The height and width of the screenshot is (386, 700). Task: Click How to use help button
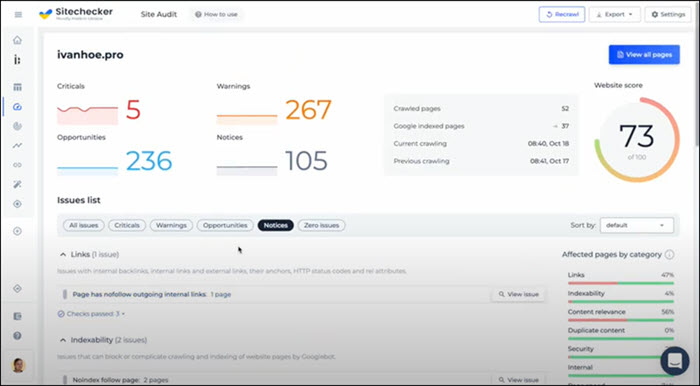pyautogui.click(x=217, y=14)
